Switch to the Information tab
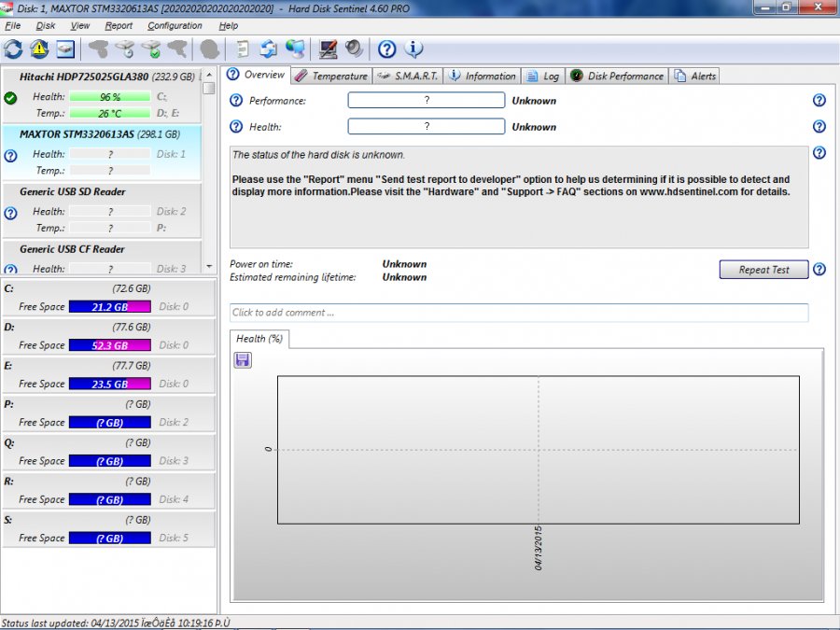The height and width of the screenshot is (630, 840). pyautogui.click(x=483, y=77)
